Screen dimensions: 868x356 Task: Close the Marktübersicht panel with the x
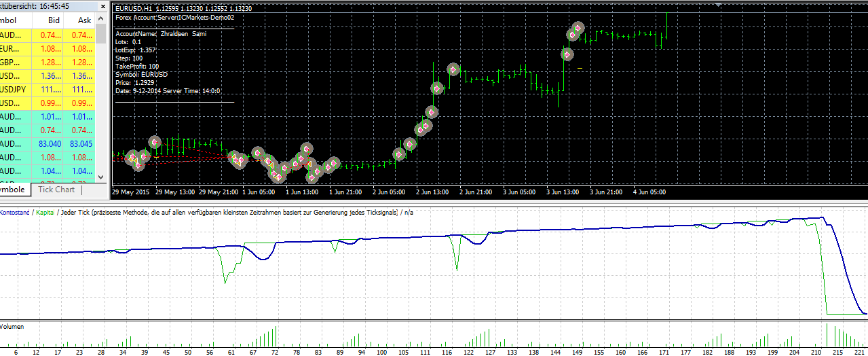(x=102, y=6)
